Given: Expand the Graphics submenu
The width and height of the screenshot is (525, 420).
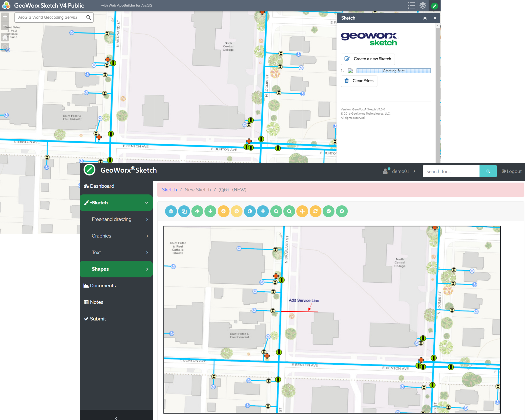Looking at the screenshot, I should [116, 236].
